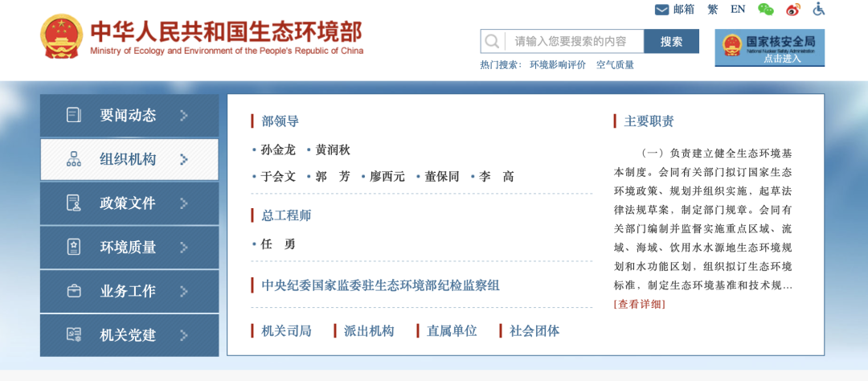Open leader profile 孙金龙
The height and width of the screenshot is (381, 868).
[278, 150]
